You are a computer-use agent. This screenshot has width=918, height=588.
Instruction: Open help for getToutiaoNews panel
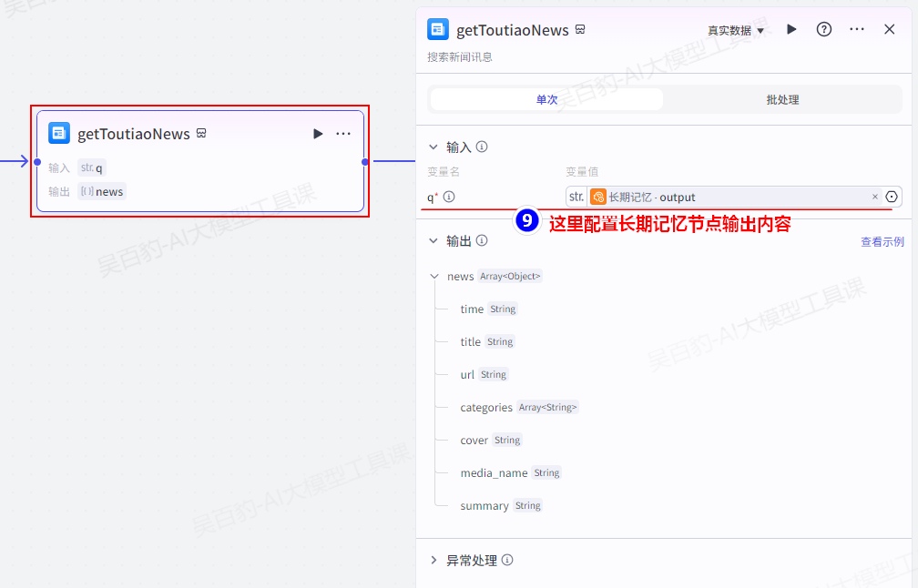(x=824, y=29)
